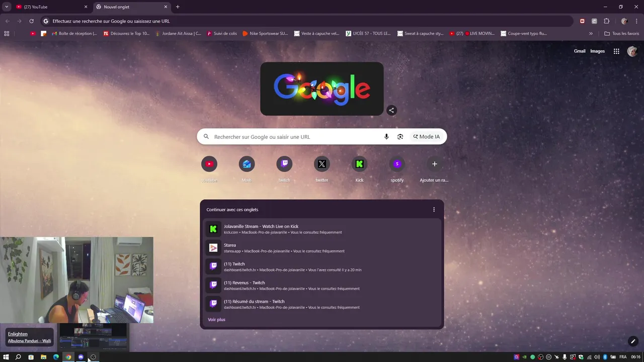The height and width of the screenshot is (362, 644).
Task: Open (11) Revenus - Twitch suggestion
Action: tap(322, 286)
